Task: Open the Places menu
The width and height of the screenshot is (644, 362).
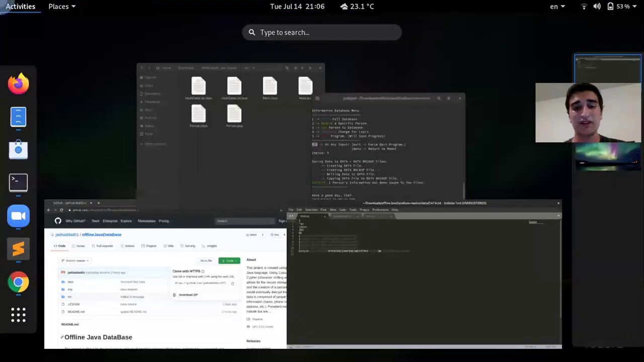Action: [x=62, y=7]
